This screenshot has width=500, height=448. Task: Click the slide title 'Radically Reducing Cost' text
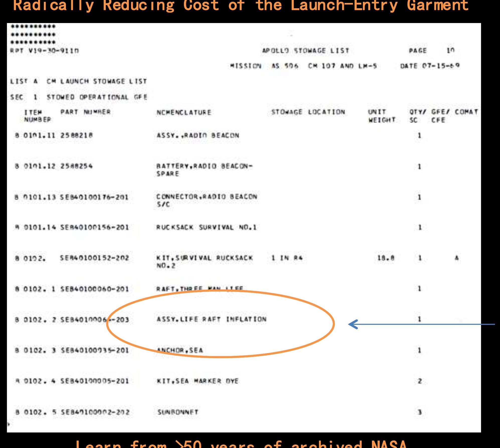pos(241,6)
